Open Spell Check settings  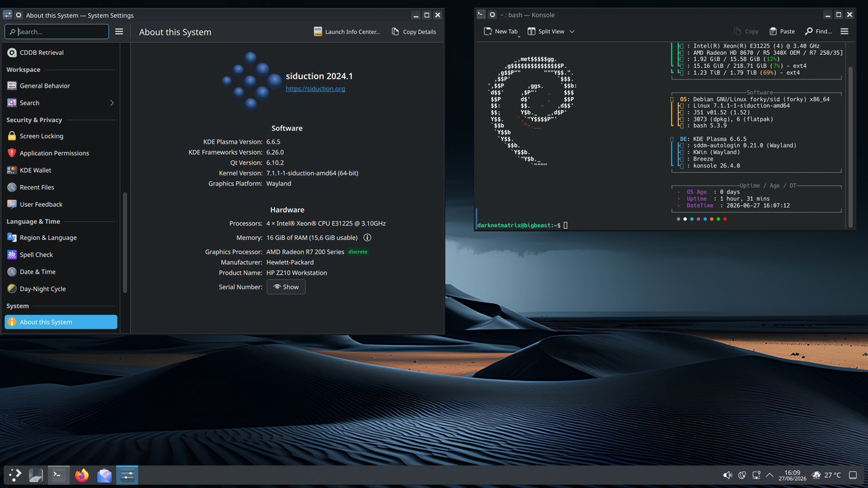pyautogui.click(x=61, y=255)
